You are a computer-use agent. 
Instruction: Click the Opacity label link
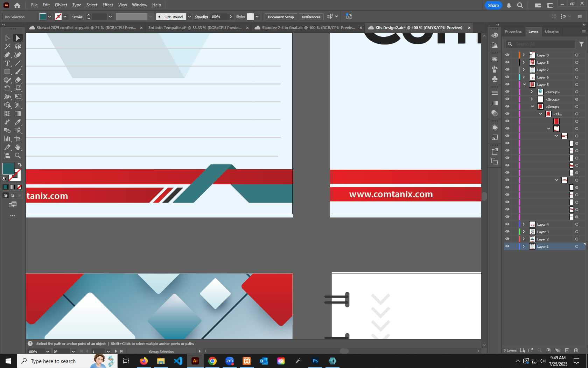[x=201, y=17]
